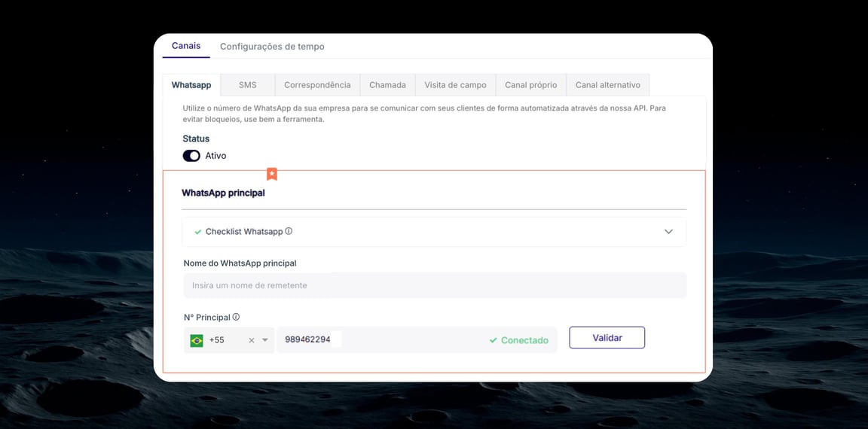Open the country code dropdown arrow
Screen dimensions: 868x429
[265, 340]
